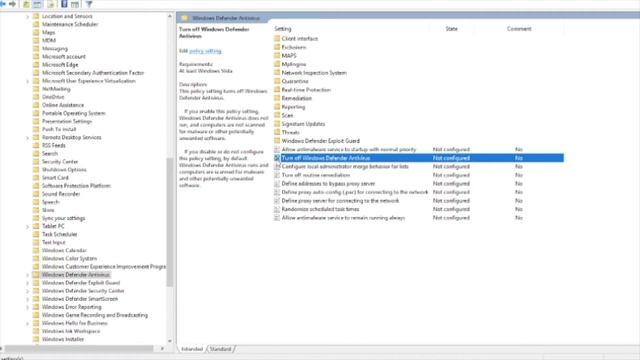Click policy icon for Turn off routine remediation
This screenshot has height=360, width=640.
click(x=277, y=175)
